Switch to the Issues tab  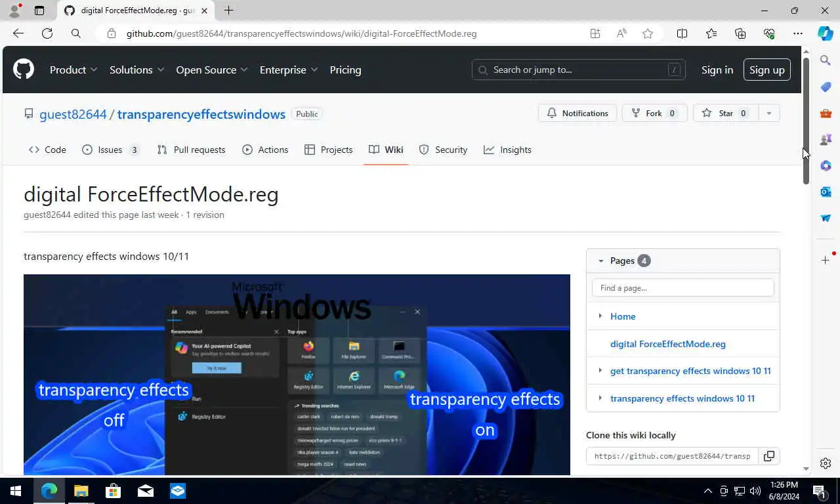111,150
